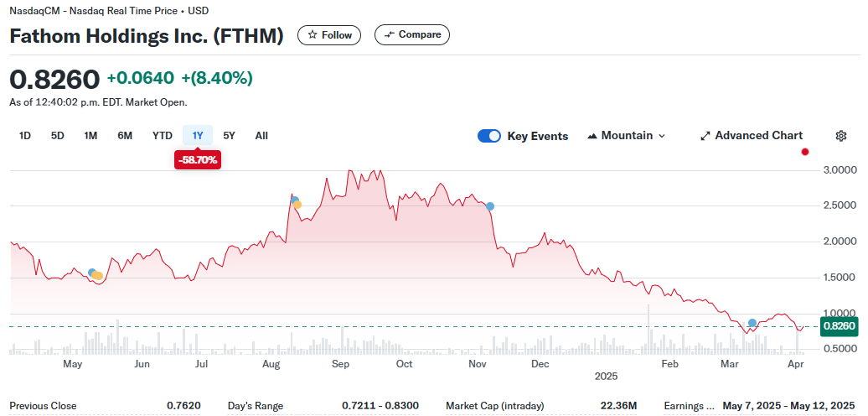The height and width of the screenshot is (416, 868).
Task: Click the As of 12:40:02 p.m. EDT timestamp
Action: 98,102
